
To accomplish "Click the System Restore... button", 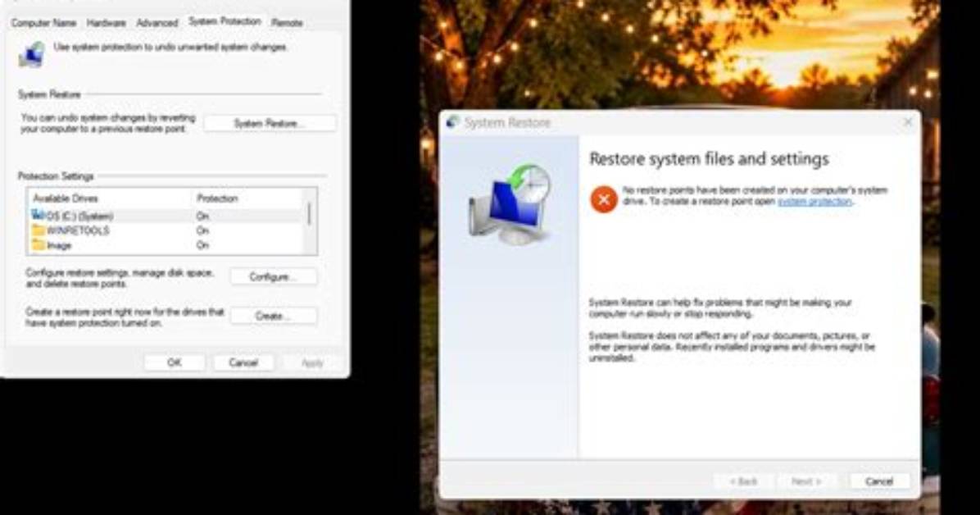I will point(270,123).
